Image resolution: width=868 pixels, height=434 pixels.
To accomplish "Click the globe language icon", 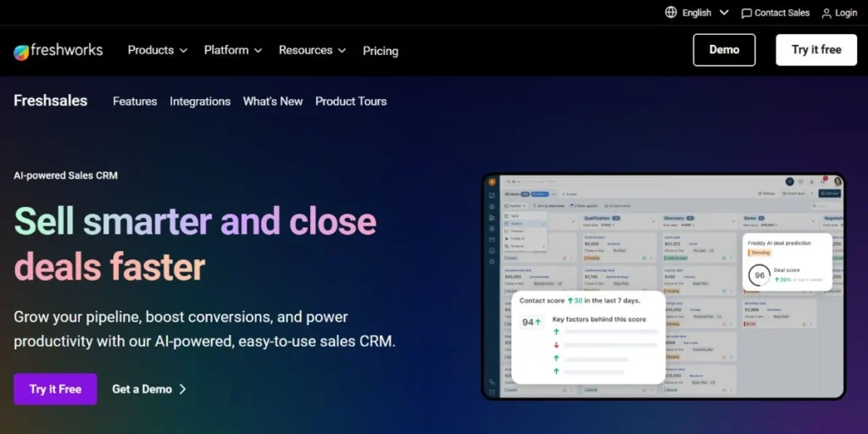I will (671, 12).
